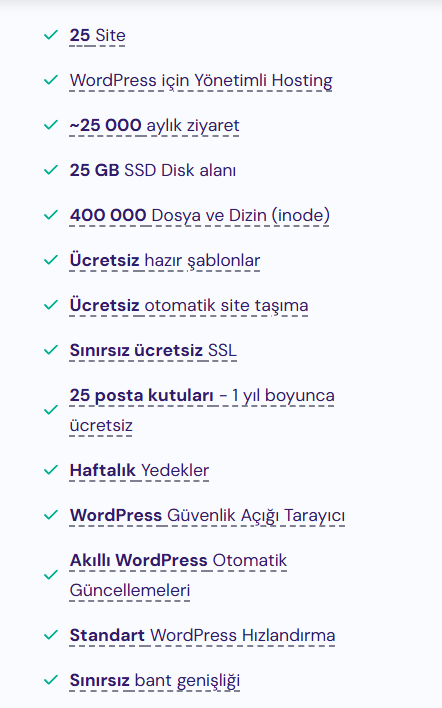
Task: Open Ücretsiz otomatik site taşıma info
Action: click(x=189, y=306)
